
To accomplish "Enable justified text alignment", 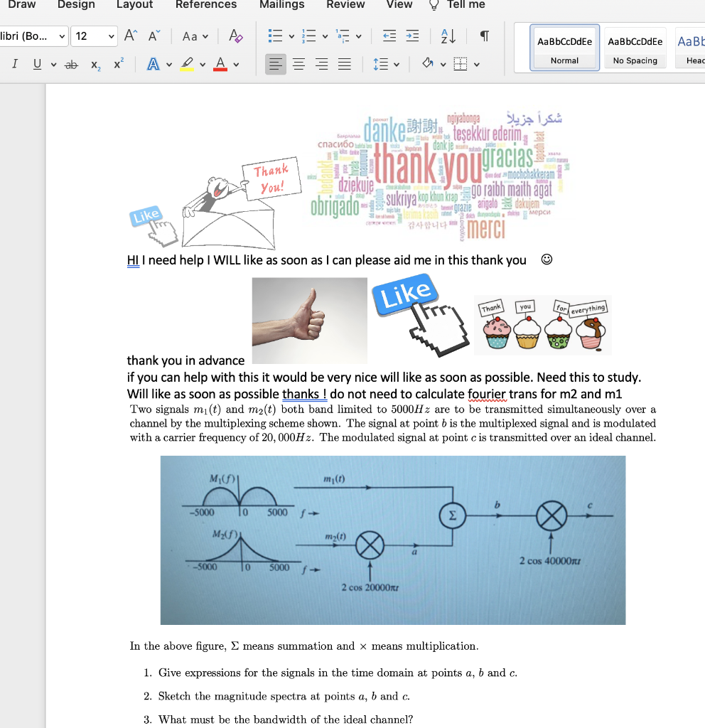I will tap(344, 64).
